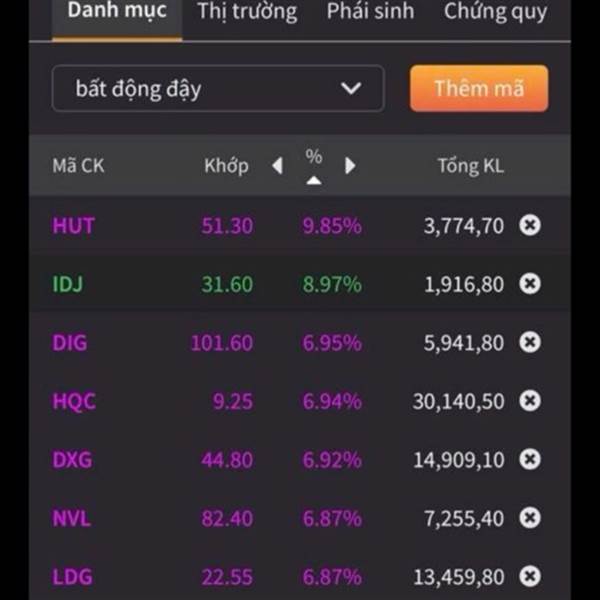Viewport: 600px width, 600px height.
Task: Select the Danh mục tab
Action: tap(117, 11)
